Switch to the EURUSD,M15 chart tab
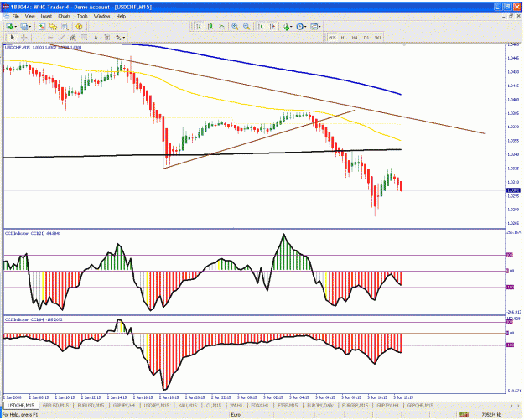 [91, 405]
